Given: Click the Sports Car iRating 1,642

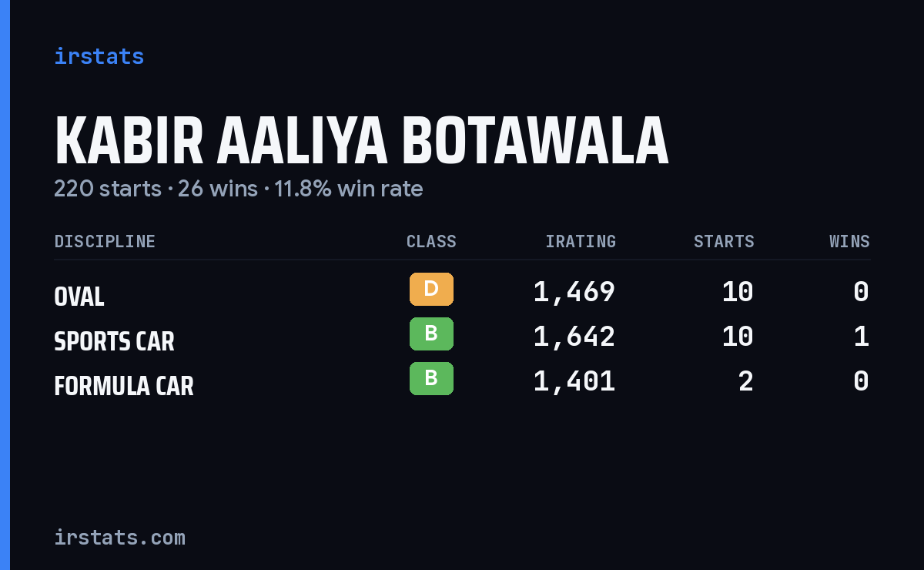Looking at the screenshot, I should click(574, 337).
